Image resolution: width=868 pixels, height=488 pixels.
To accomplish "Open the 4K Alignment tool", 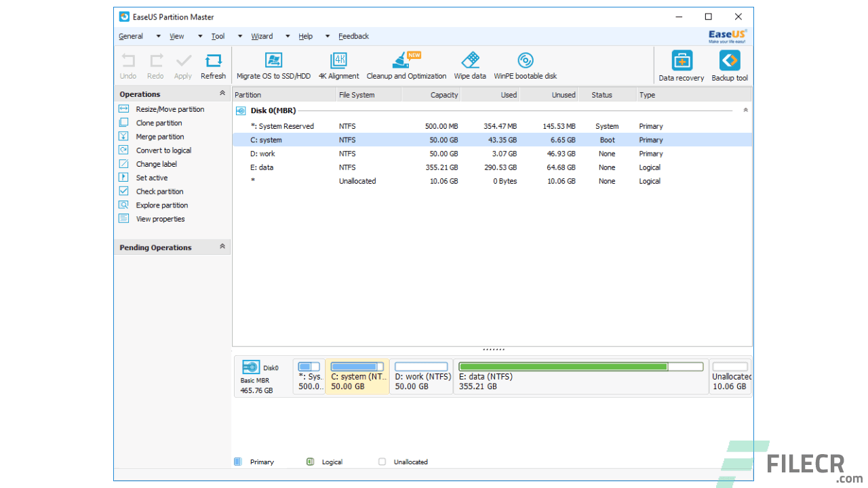I will pos(338,64).
